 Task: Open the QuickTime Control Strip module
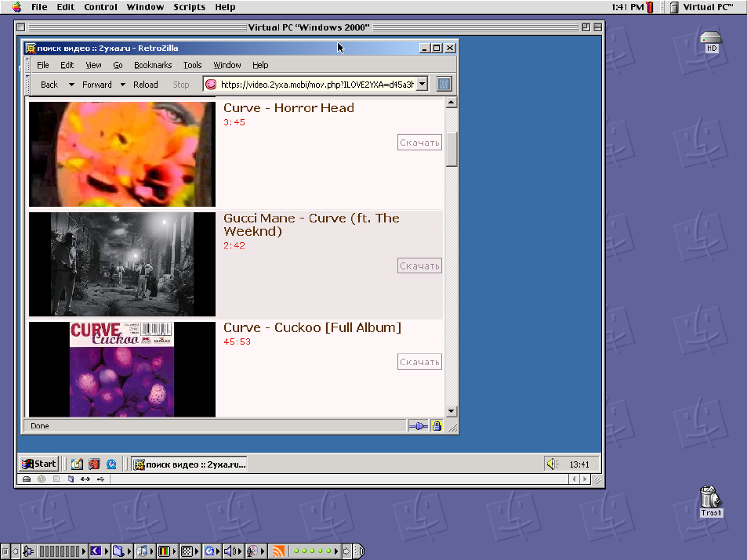click(211, 551)
